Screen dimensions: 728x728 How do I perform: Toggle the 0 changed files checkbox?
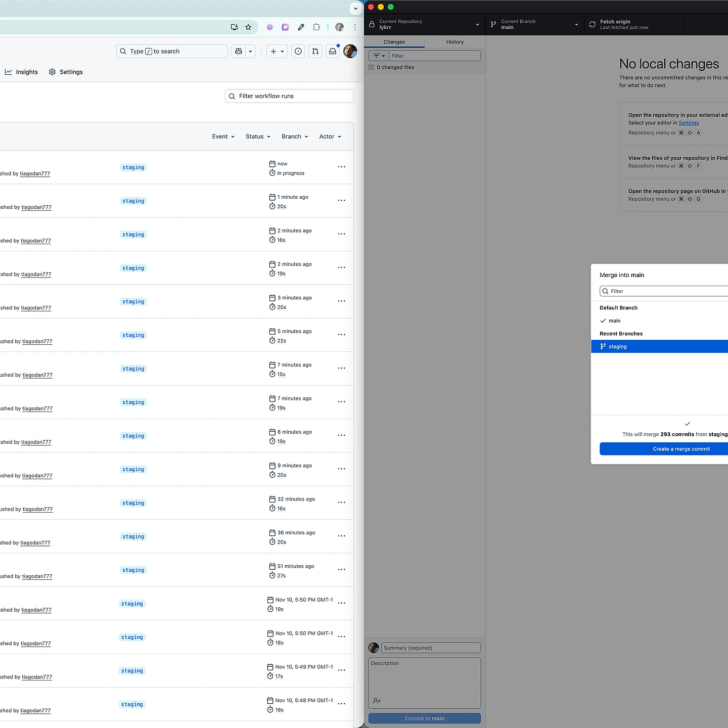coord(372,67)
